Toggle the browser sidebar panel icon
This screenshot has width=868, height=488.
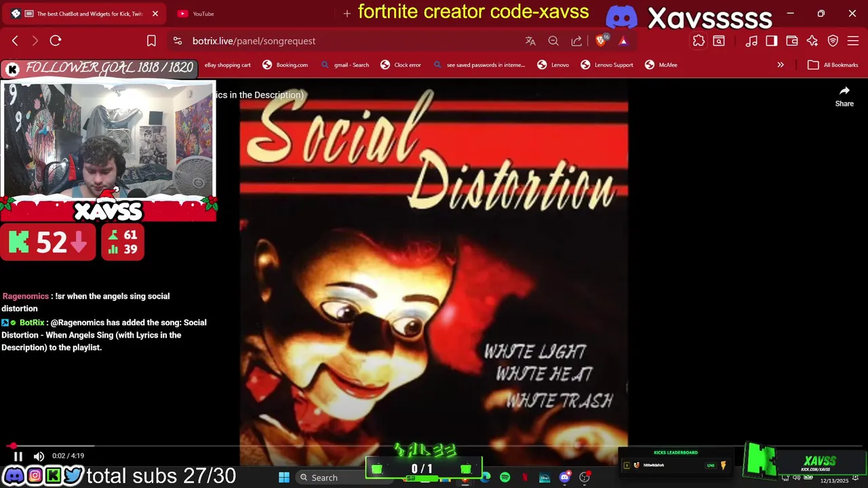tap(772, 41)
